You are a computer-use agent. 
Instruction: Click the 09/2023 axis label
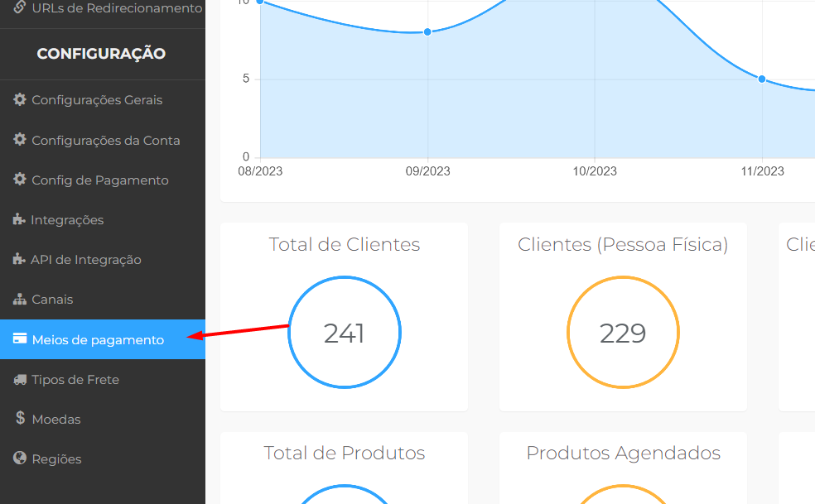click(427, 171)
